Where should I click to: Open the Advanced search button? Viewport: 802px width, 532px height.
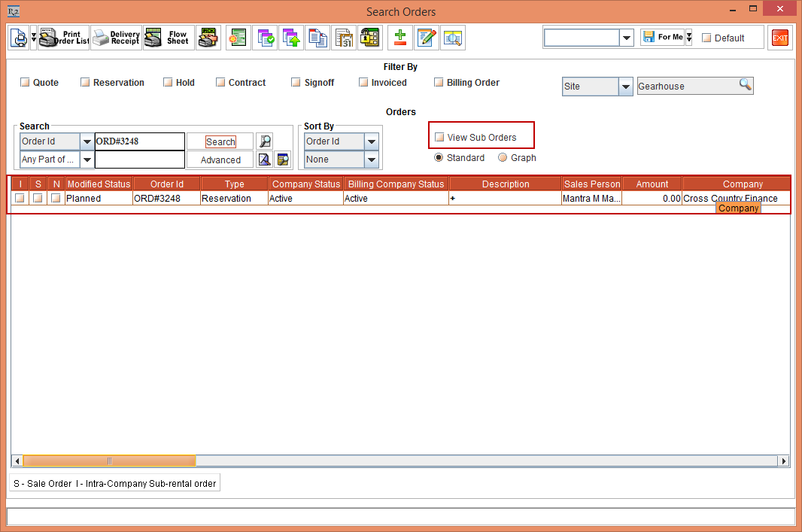tap(220, 160)
